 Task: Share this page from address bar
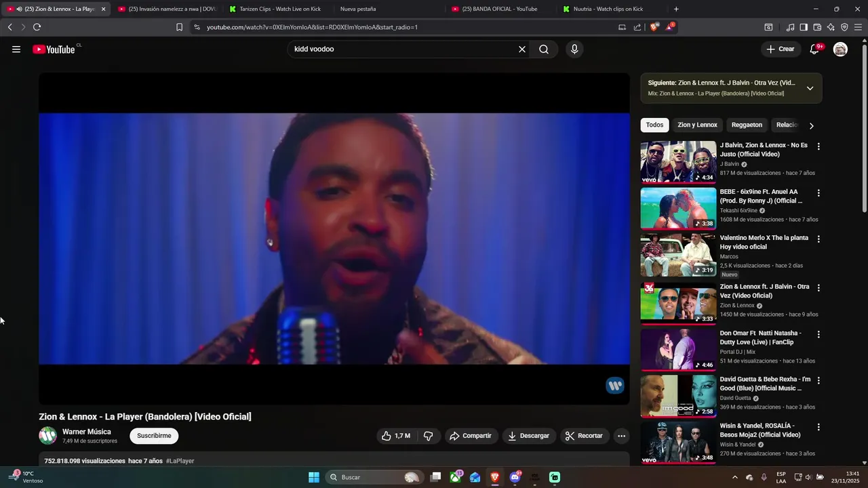[x=637, y=27]
